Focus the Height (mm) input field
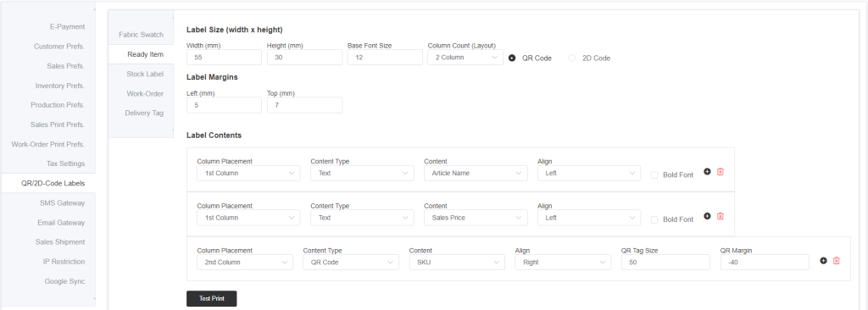 pos(304,57)
